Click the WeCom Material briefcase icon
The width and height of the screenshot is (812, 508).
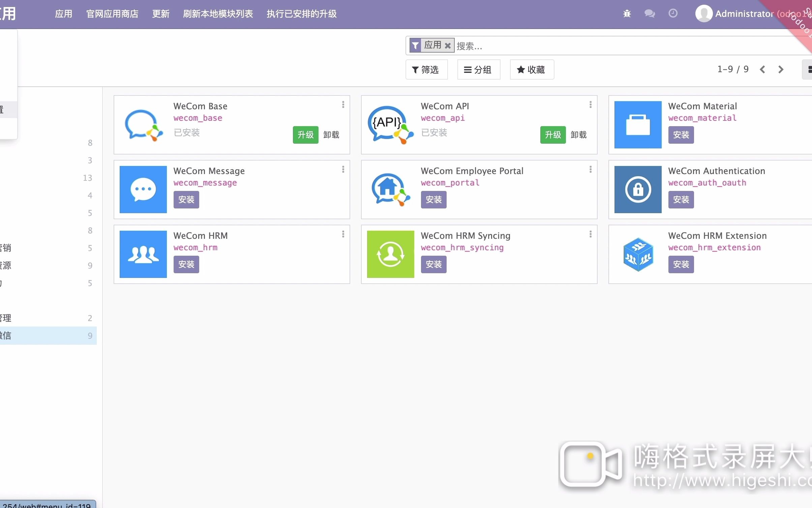point(638,125)
